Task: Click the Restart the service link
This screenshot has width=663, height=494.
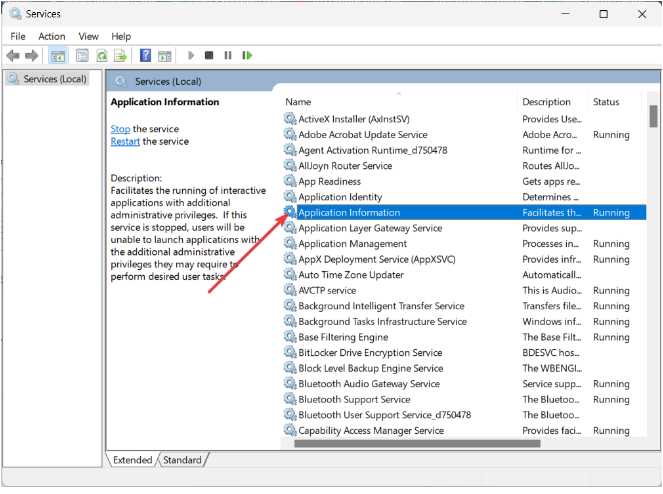Action: [x=125, y=141]
